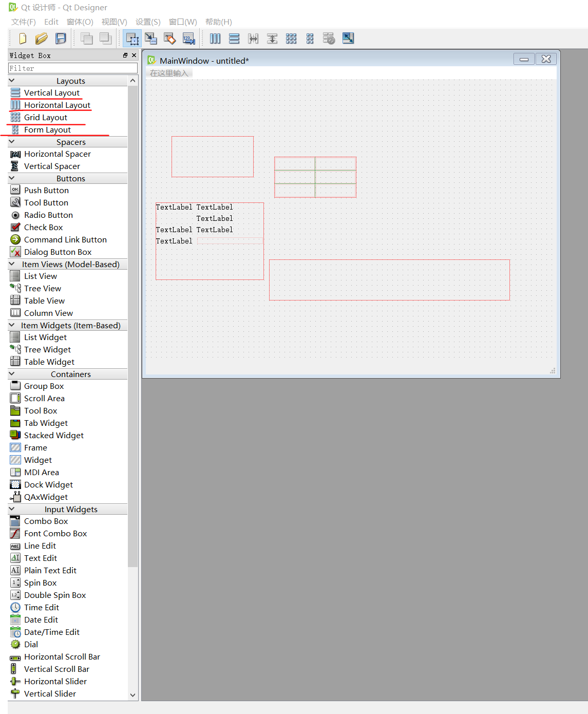
Task: Click the Widget Box scroll-down arrow
Action: 133,695
